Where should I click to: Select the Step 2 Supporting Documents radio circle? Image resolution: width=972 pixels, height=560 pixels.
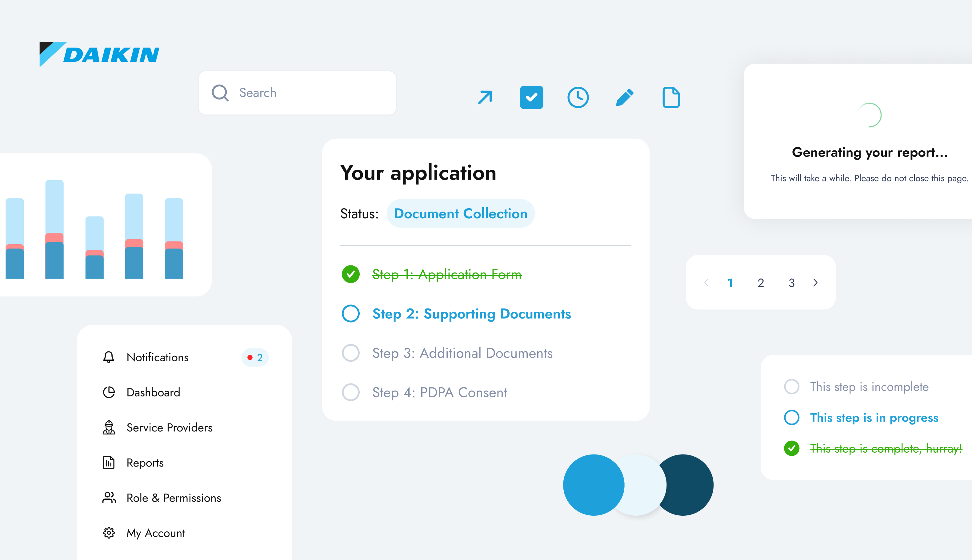point(350,313)
